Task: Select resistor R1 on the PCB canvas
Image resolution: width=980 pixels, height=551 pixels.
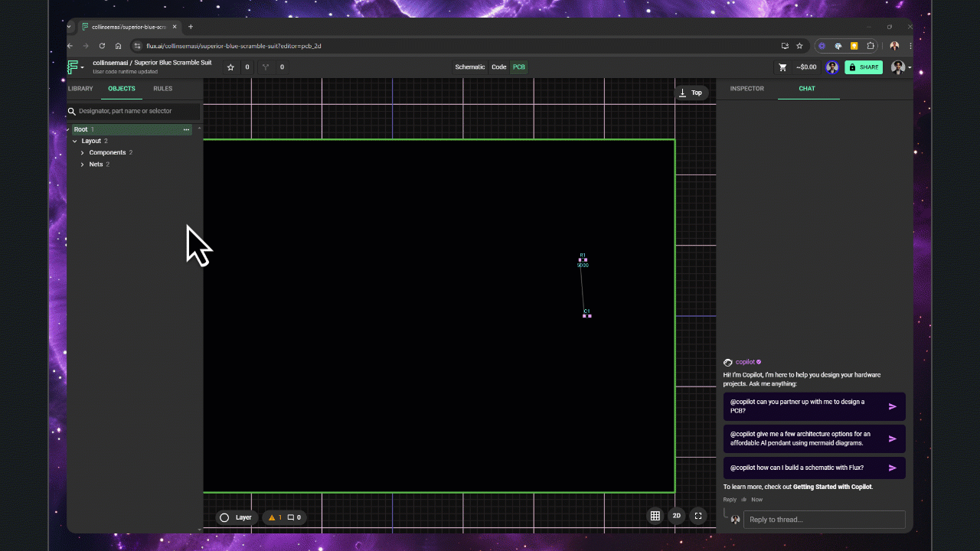Action: [x=583, y=260]
